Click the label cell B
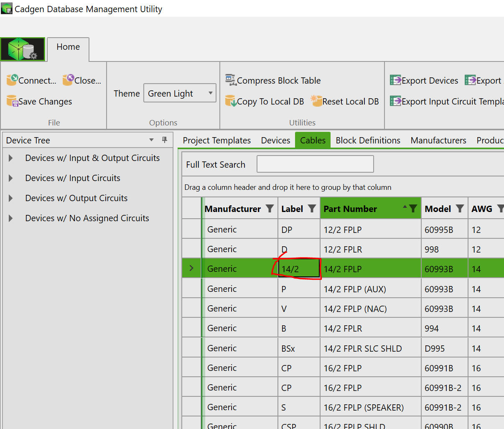 (x=299, y=328)
